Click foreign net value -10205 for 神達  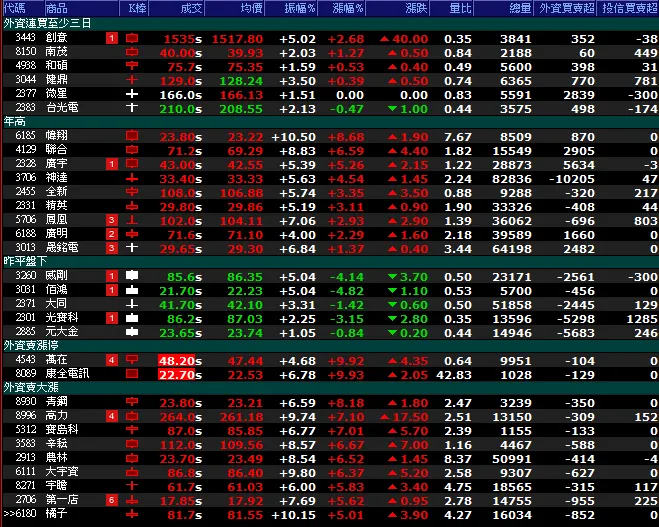click(572, 179)
